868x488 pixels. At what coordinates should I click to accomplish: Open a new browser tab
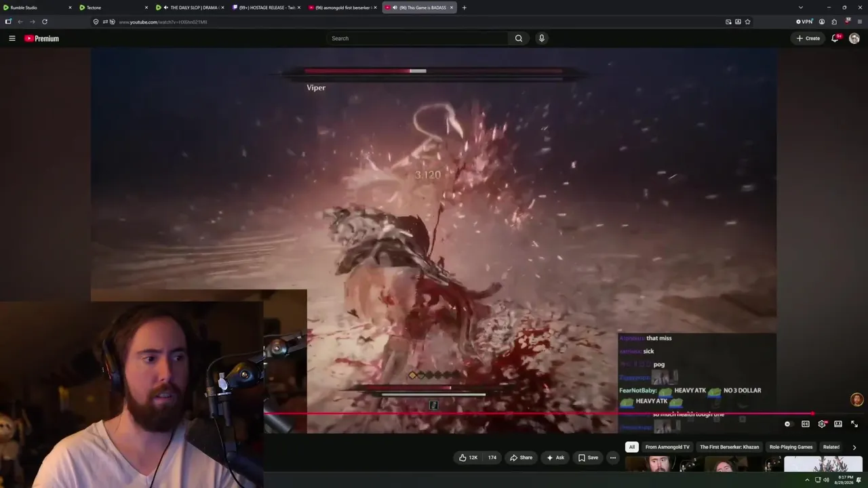pyautogui.click(x=464, y=7)
